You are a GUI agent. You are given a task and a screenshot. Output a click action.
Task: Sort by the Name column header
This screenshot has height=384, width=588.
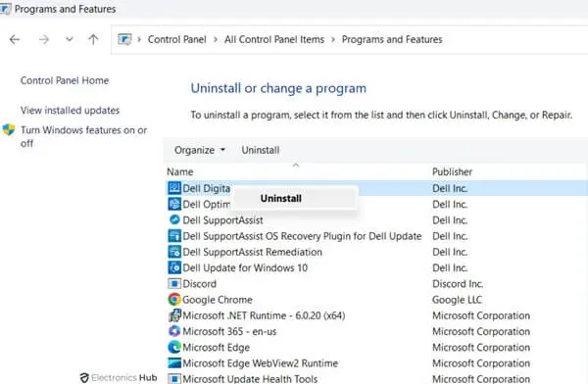[180, 171]
